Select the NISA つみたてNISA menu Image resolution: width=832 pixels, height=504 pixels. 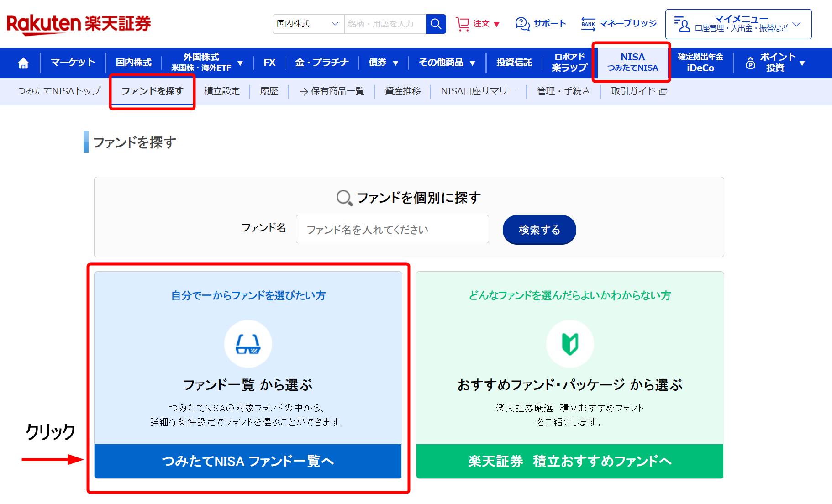tap(632, 63)
